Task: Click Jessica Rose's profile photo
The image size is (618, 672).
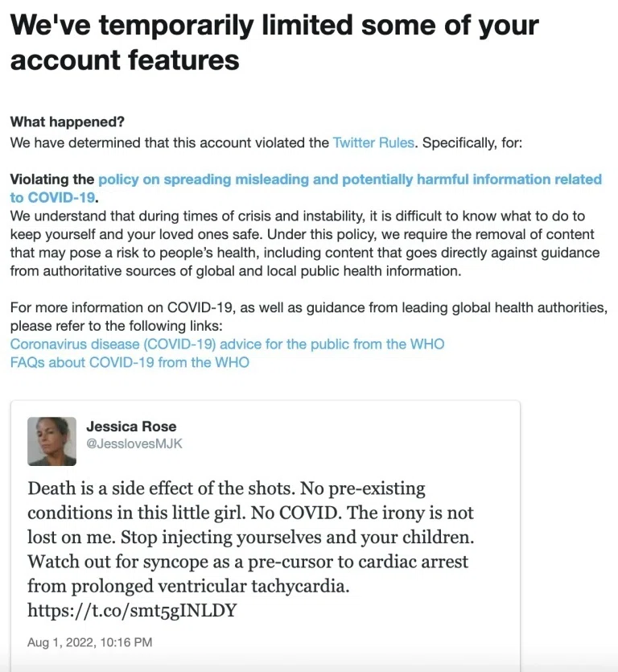Action: [x=51, y=442]
